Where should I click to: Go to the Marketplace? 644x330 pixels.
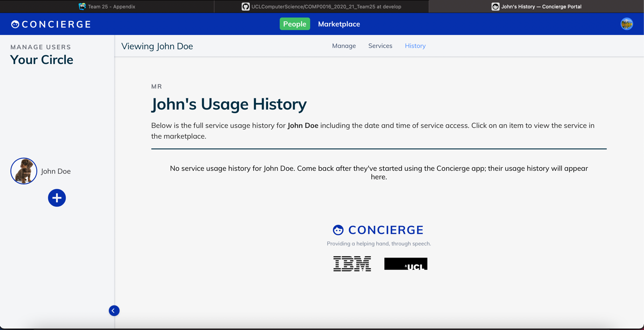[339, 24]
